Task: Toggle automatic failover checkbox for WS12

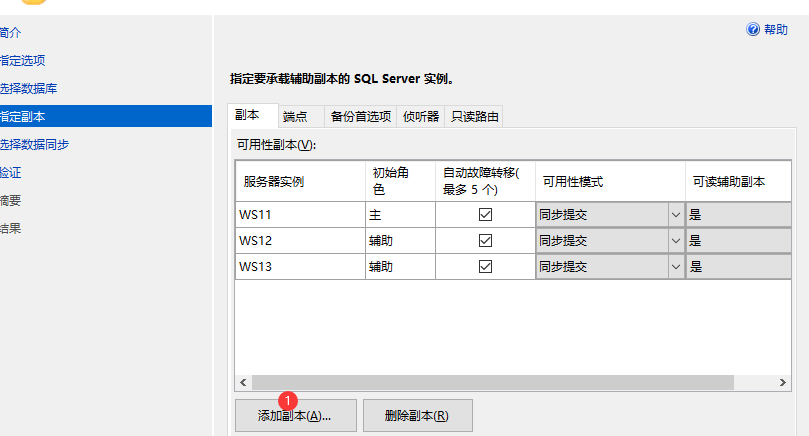Action: (x=486, y=240)
